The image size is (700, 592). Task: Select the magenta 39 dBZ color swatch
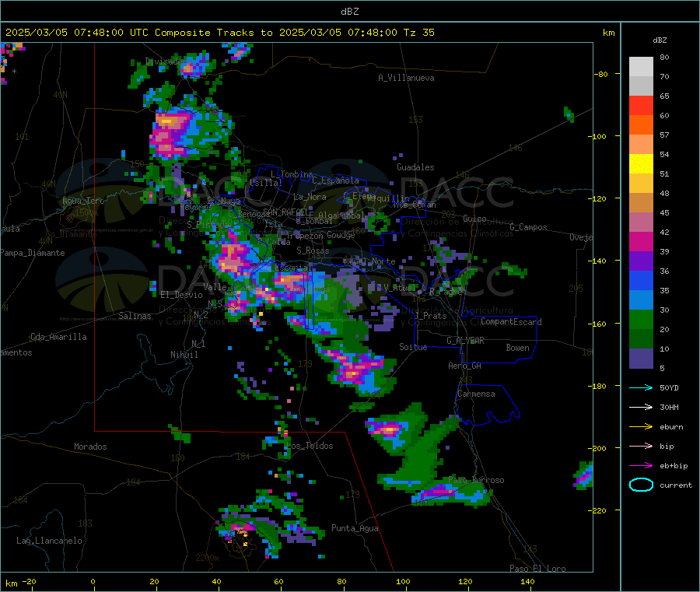641,241
